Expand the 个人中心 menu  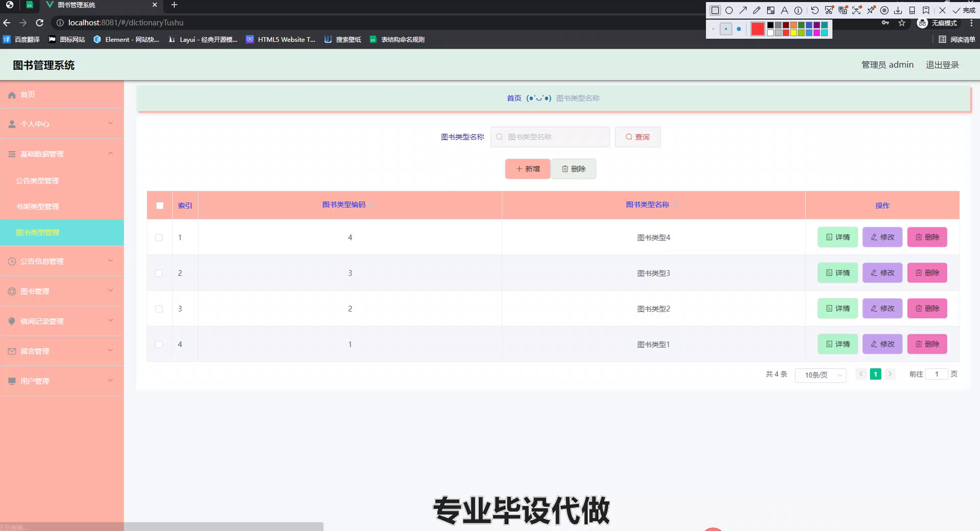62,124
